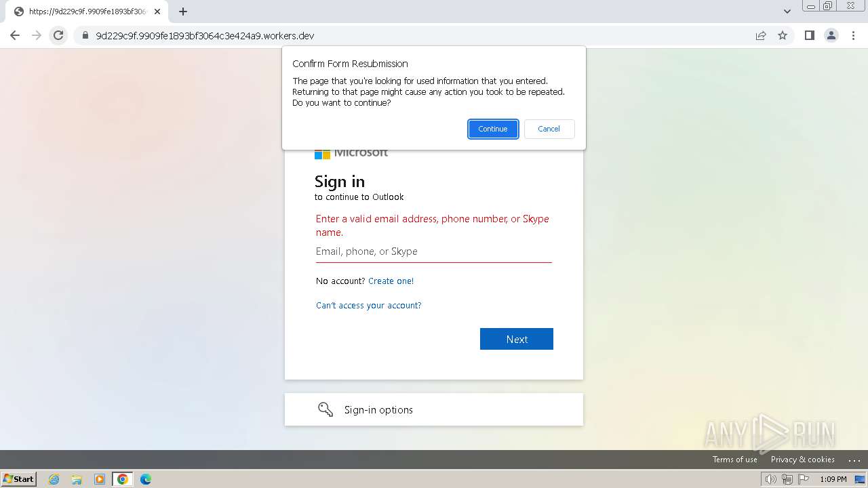Image resolution: width=868 pixels, height=488 pixels.
Task: Click the network tray icon
Action: [787, 479]
